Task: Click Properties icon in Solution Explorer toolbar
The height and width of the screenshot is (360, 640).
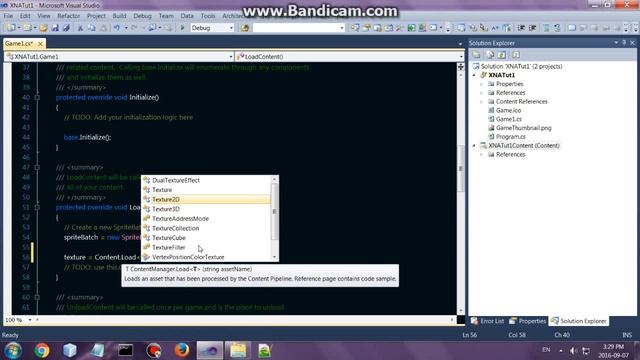Action: pyautogui.click(x=476, y=55)
